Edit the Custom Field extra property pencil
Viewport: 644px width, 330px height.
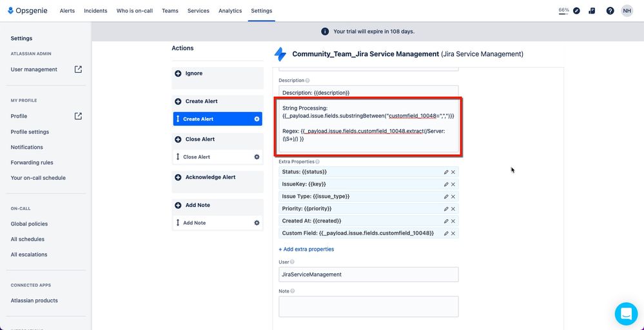tap(446, 233)
